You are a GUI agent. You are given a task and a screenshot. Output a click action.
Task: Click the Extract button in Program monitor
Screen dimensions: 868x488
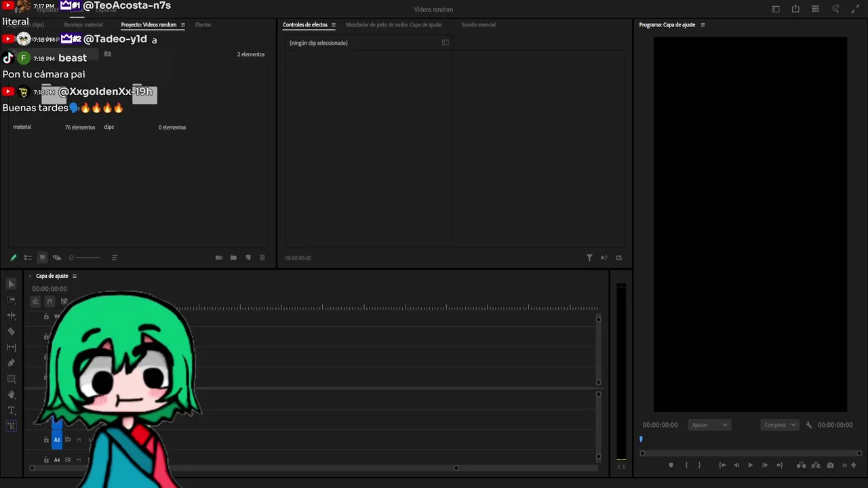point(816,465)
